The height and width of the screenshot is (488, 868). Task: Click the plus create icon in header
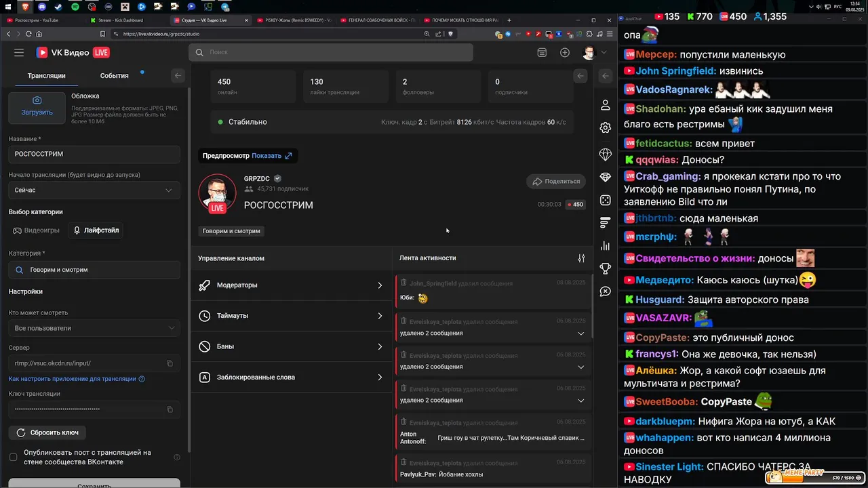pyautogui.click(x=565, y=52)
